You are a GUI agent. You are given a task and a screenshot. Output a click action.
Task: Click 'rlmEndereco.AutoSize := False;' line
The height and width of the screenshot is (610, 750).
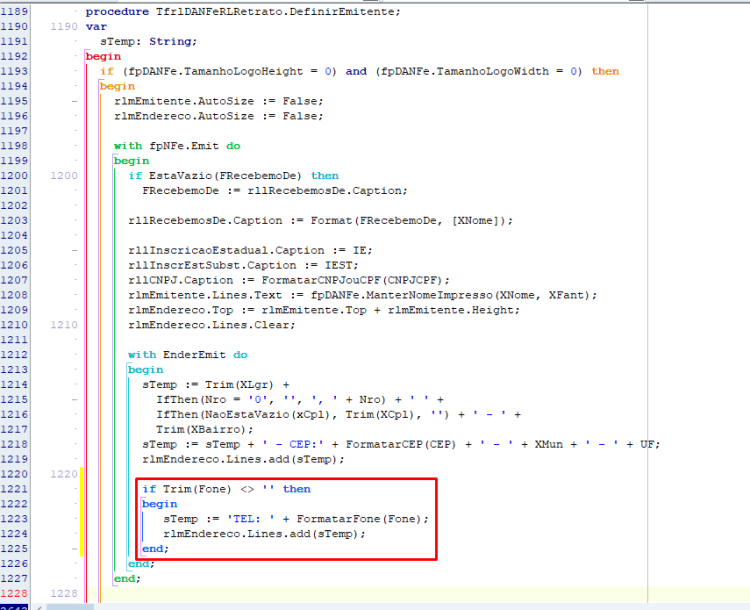(219, 116)
